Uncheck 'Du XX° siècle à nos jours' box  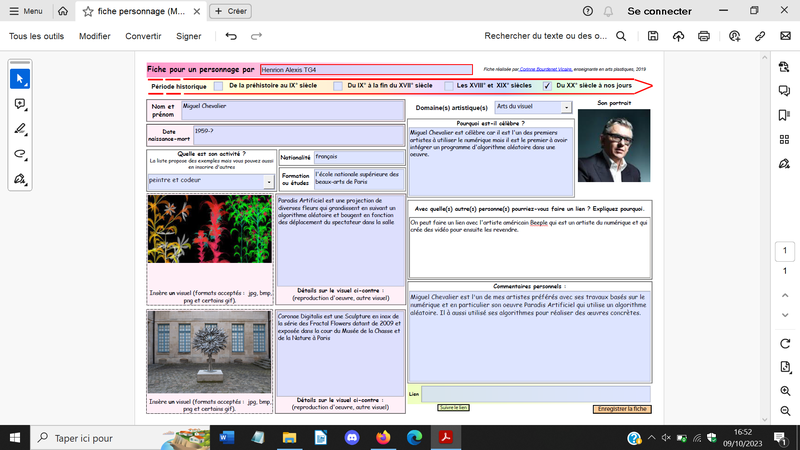tap(547, 86)
